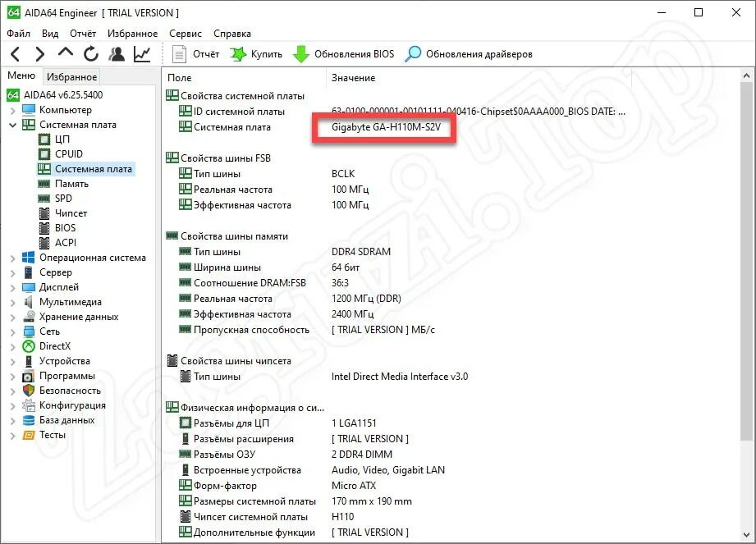Open the Отчёт menu in the menu bar
Image resolution: width=756 pixels, height=544 pixels.
(83, 34)
